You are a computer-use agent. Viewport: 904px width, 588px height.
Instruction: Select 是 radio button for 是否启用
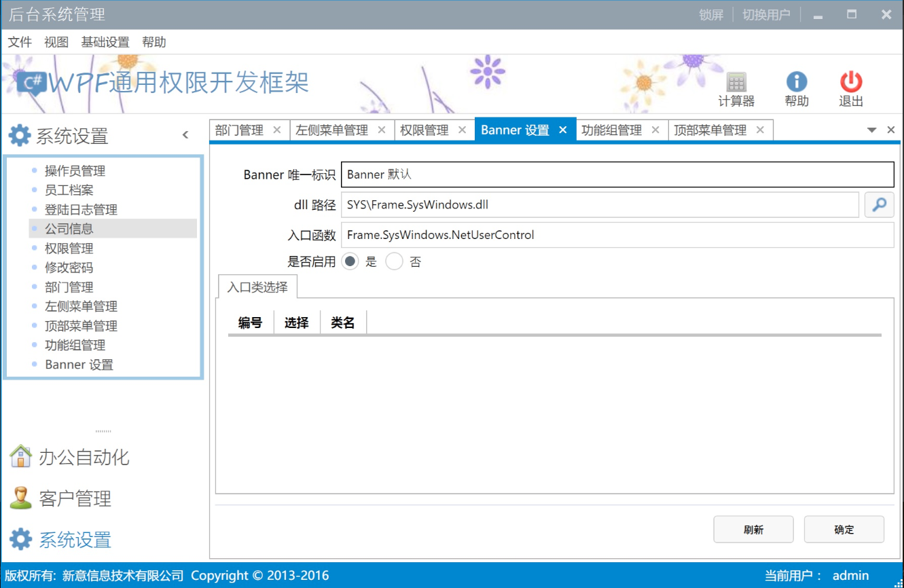(x=350, y=261)
